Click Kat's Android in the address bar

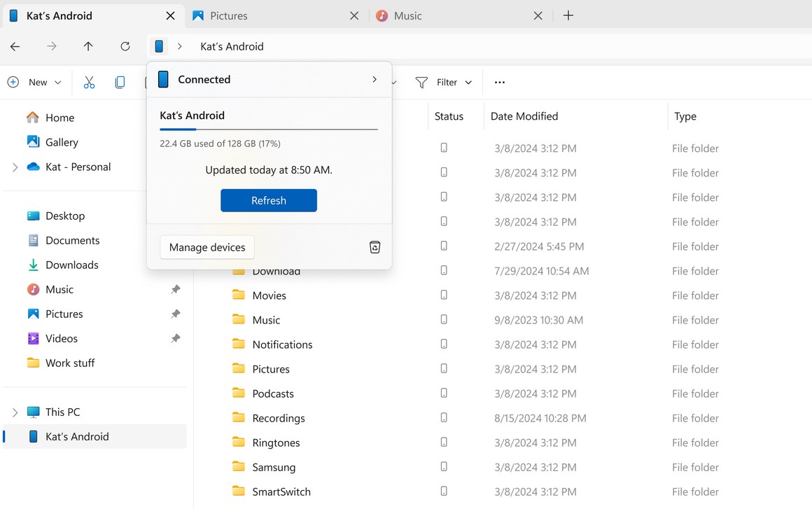coord(232,47)
